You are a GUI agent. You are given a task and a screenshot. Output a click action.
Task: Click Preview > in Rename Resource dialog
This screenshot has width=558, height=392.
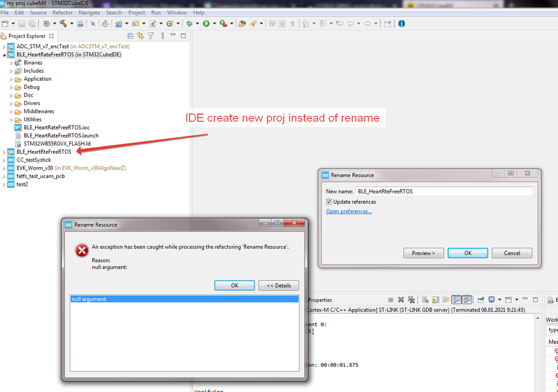(423, 253)
